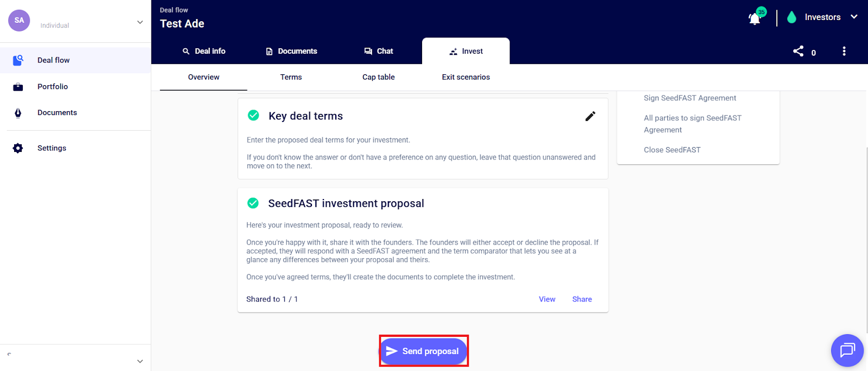Open Documents in the left sidebar
868x371 pixels.
tap(57, 113)
